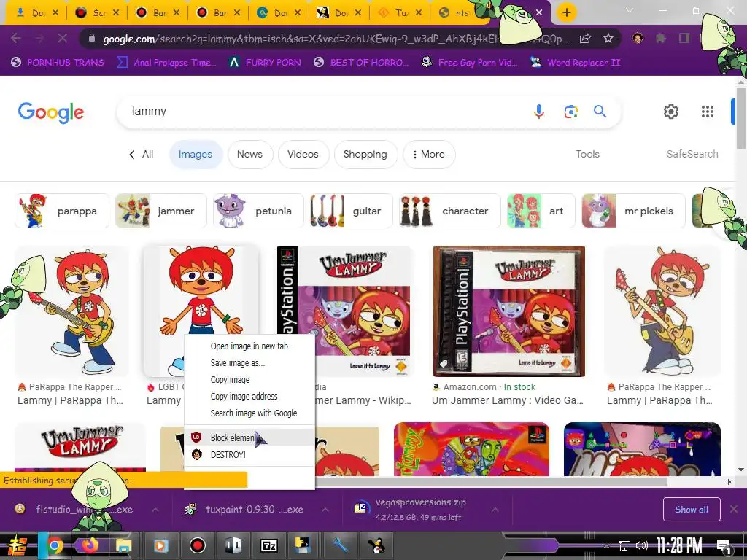Open the media player icon in taskbar

pyautogui.click(x=160, y=545)
